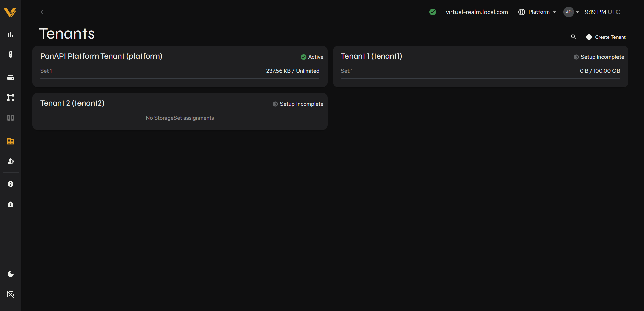This screenshot has width=644, height=311.
Task: Click the Active status on the platform tenant
Action: pos(312,57)
